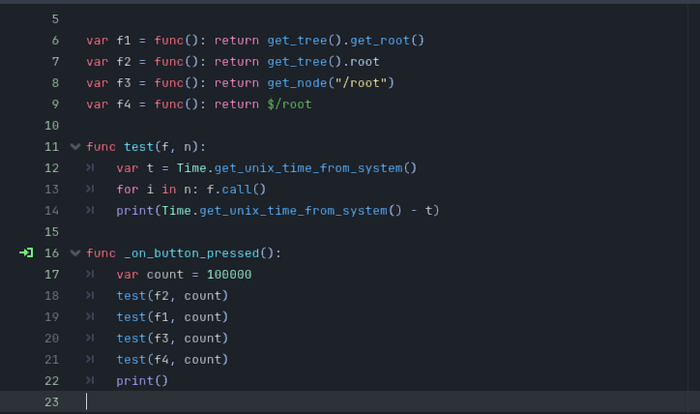
Task: Click the number 100000 on line 17
Action: coord(229,274)
